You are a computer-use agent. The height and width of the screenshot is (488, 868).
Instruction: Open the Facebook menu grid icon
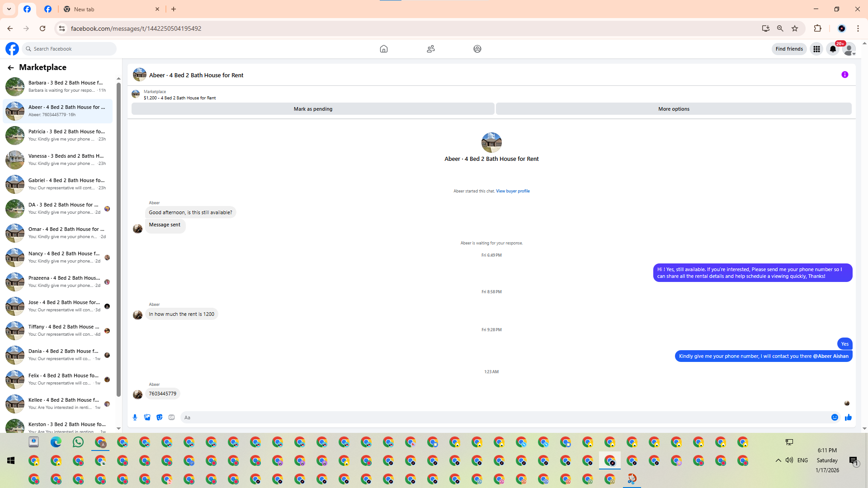pyautogui.click(x=816, y=49)
